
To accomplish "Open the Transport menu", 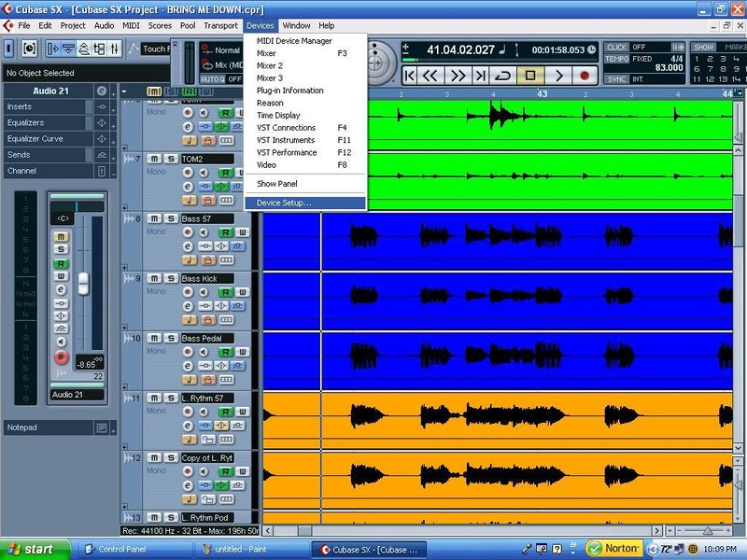I will coord(220,26).
